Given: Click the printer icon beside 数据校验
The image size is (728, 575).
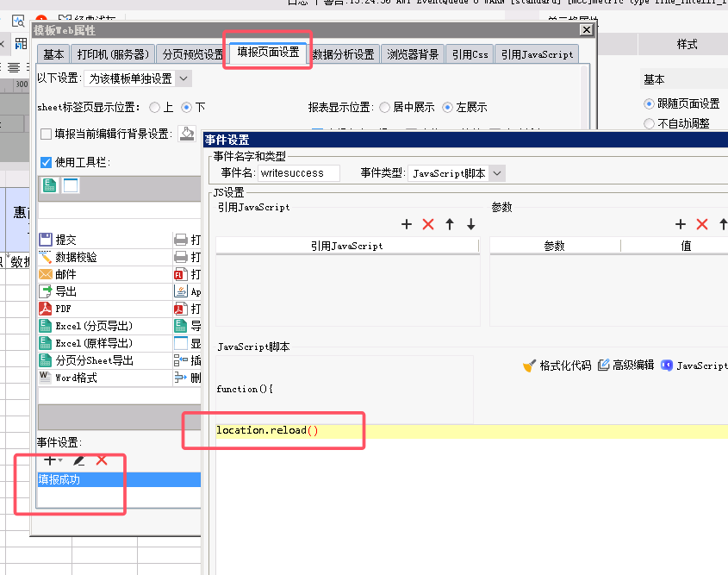Looking at the screenshot, I should pyautogui.click(x=181, y=257).
